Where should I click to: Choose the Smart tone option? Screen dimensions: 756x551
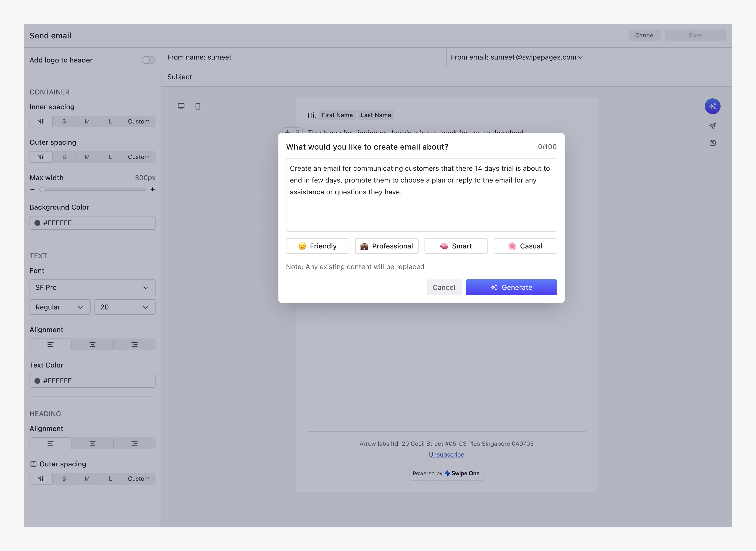click(x=456, y=246)
